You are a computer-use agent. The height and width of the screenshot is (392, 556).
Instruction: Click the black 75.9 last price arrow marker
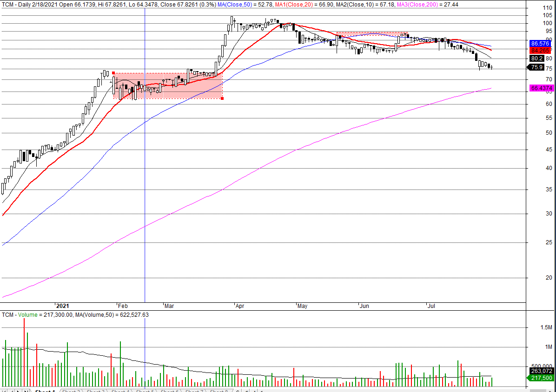536,67
